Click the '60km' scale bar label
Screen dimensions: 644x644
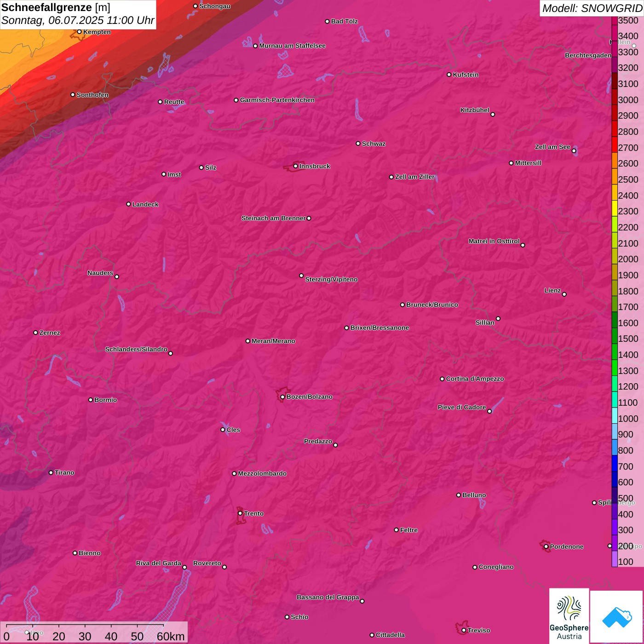pos(171,636)
